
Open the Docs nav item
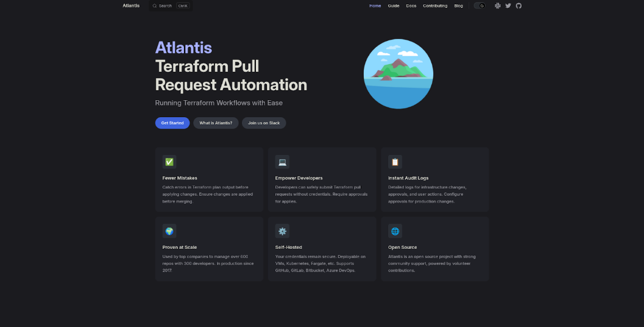pyautogui.click(x=411, y=5)
